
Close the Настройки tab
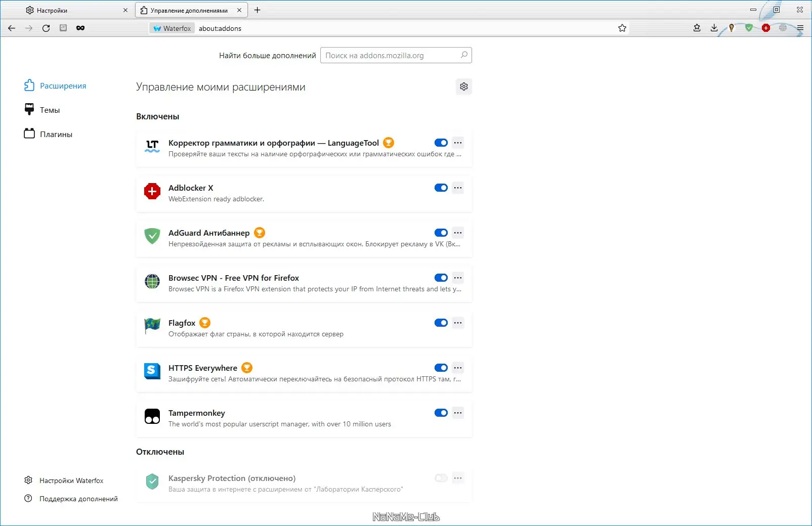[x=125, y=10]
